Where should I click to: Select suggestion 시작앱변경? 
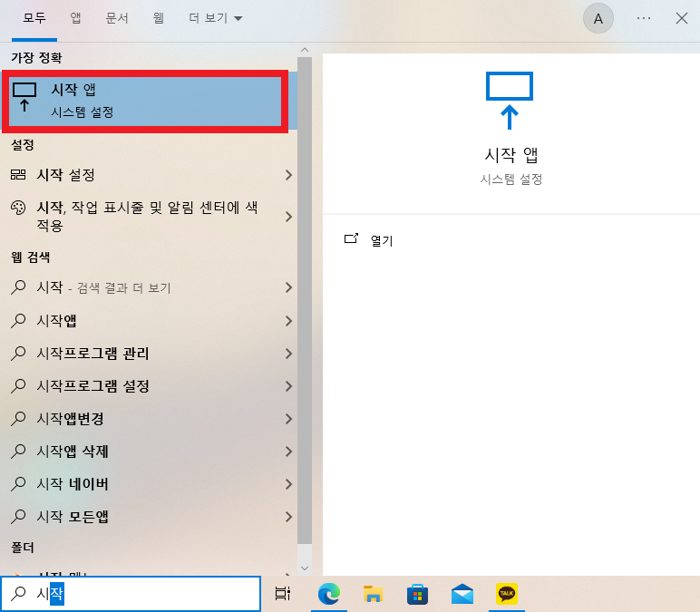pos(149,418)
